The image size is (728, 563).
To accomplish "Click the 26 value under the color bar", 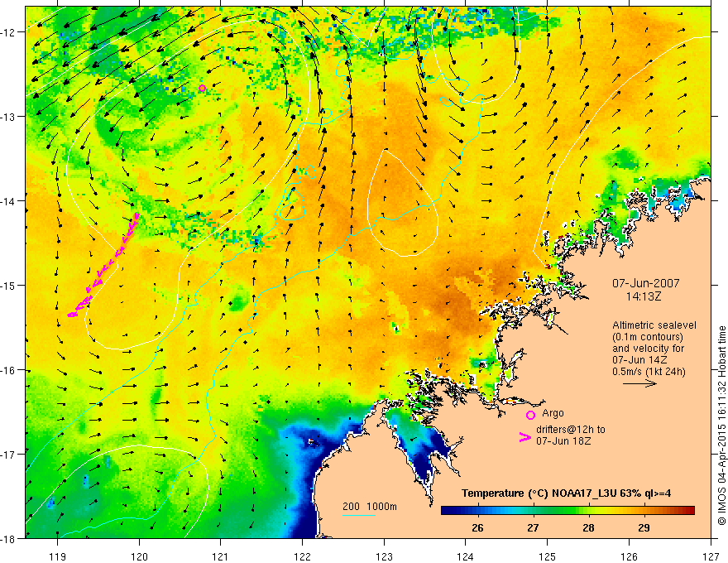I will point(477,527).
